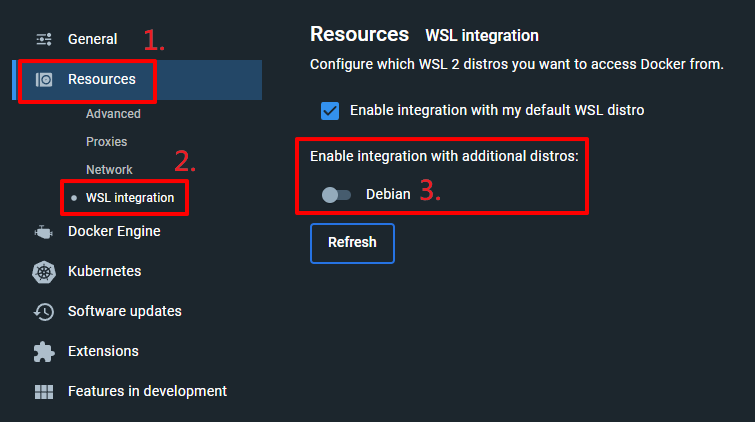Uncheck default WSL distro integration checkbox
Viewport: 755px width, 422px height.
331,110
